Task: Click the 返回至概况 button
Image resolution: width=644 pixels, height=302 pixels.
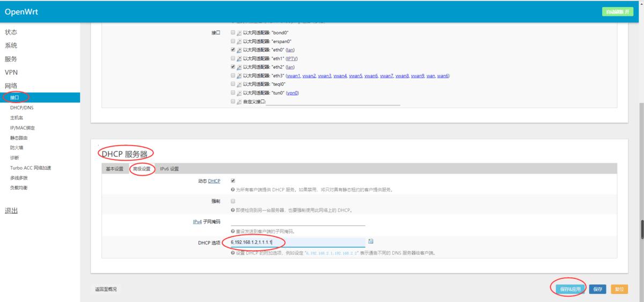Action: tap(106, 289)
